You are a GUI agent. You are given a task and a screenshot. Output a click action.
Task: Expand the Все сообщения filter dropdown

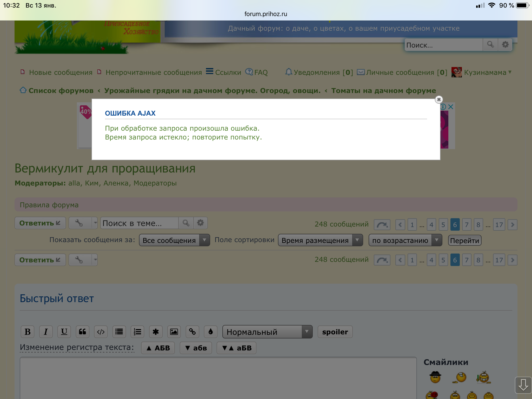point(174,240)
